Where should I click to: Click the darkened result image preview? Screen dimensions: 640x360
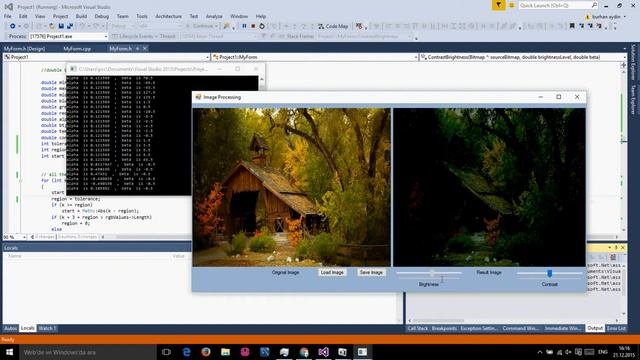tap(489, 187)
